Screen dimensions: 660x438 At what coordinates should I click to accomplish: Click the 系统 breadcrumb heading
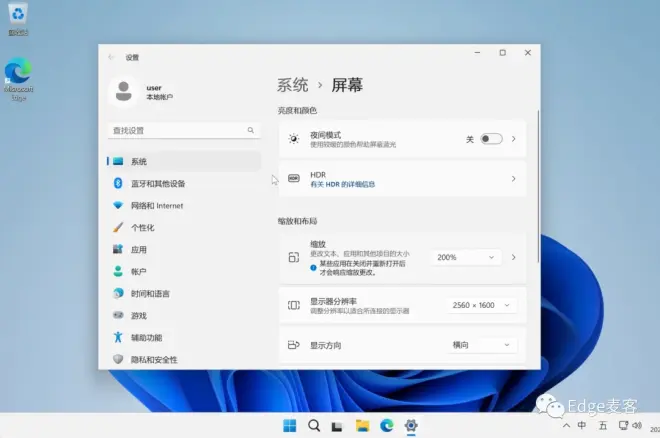(x=293, y=85)
